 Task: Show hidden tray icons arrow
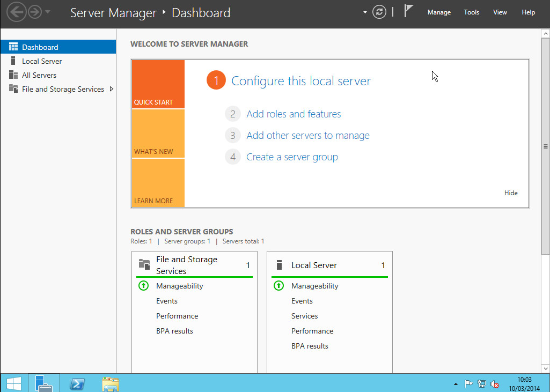(x=456, y=384)
